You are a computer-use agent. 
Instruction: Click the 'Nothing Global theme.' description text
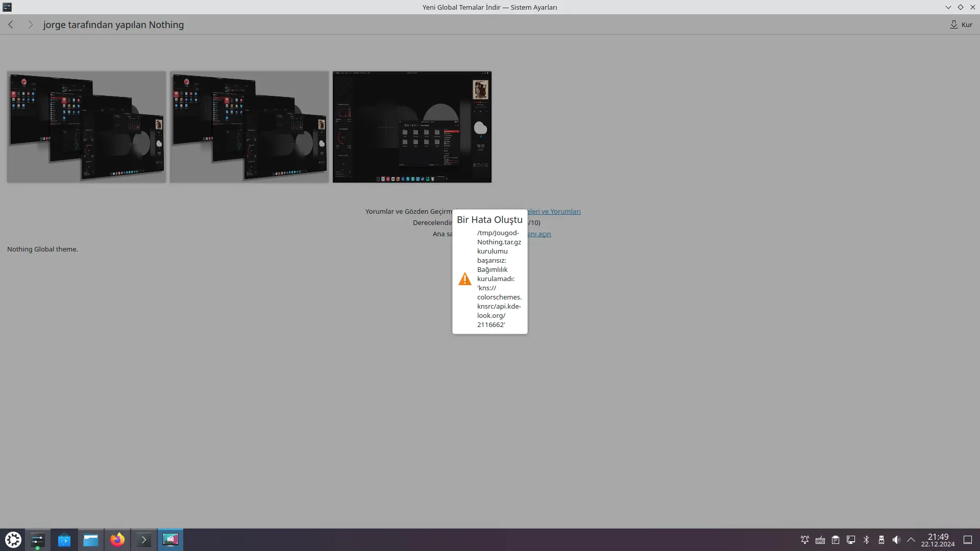42,249
